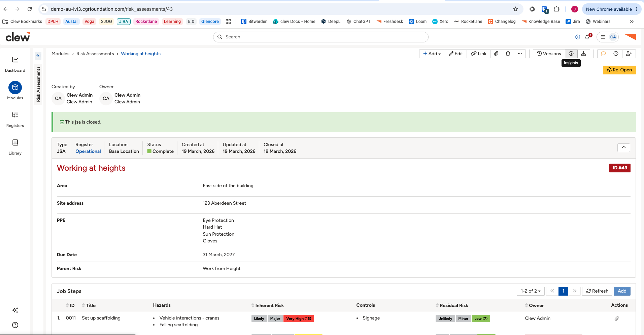Open the Insights icon in toolbar

(571, 54)
